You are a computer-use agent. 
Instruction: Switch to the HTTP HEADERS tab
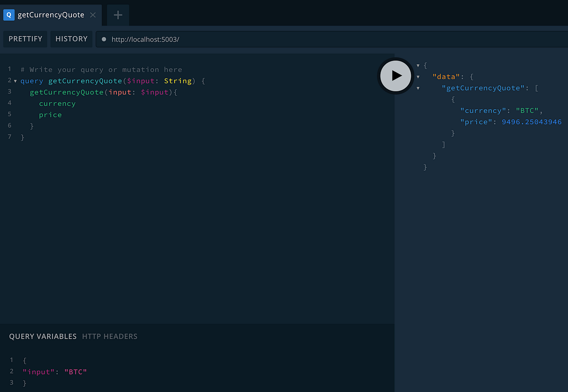pyautogui.click(x=109, y=336)
